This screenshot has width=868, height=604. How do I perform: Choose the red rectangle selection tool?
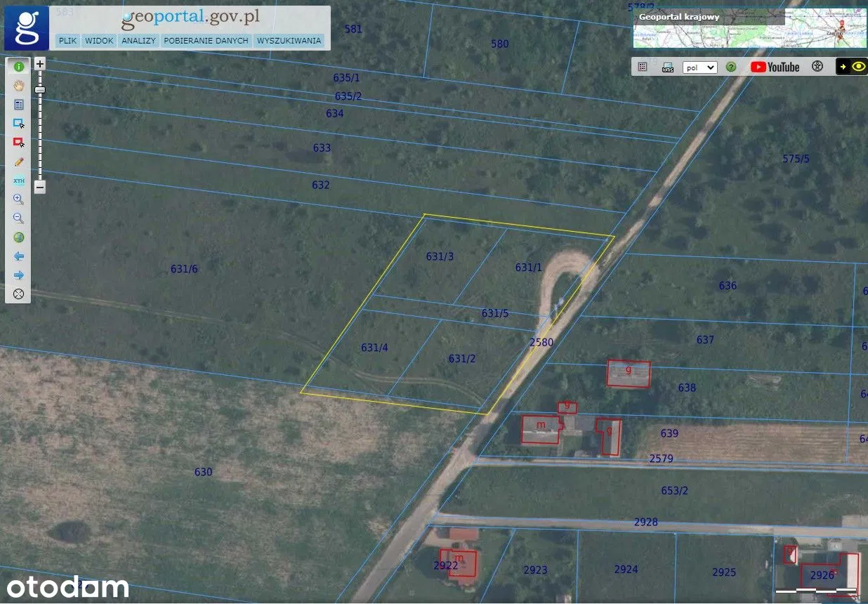(x=19, y=143)
